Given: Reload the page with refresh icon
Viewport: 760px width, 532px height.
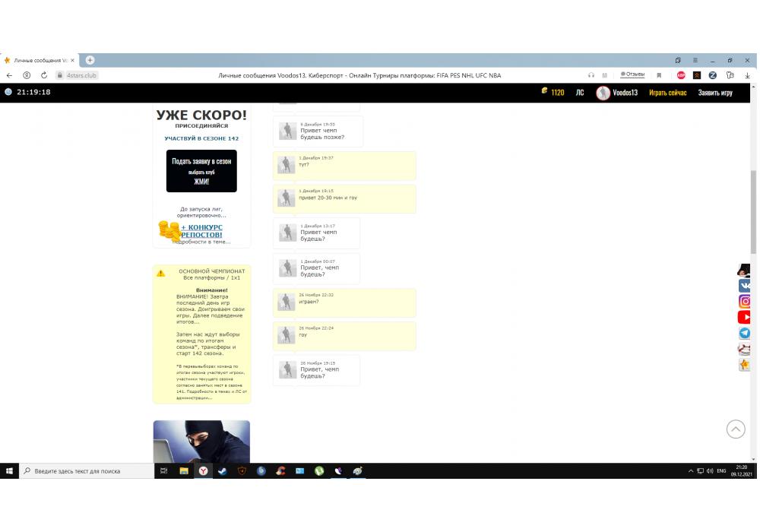Looking at the screenshot, I should (44, 75).
